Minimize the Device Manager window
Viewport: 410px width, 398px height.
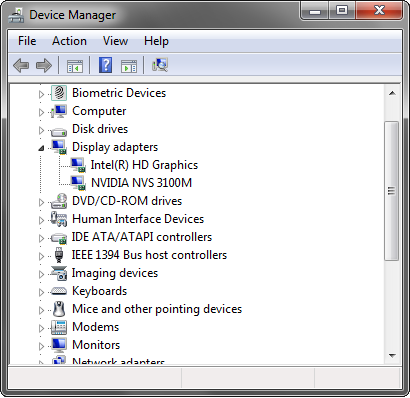[315, 12]
